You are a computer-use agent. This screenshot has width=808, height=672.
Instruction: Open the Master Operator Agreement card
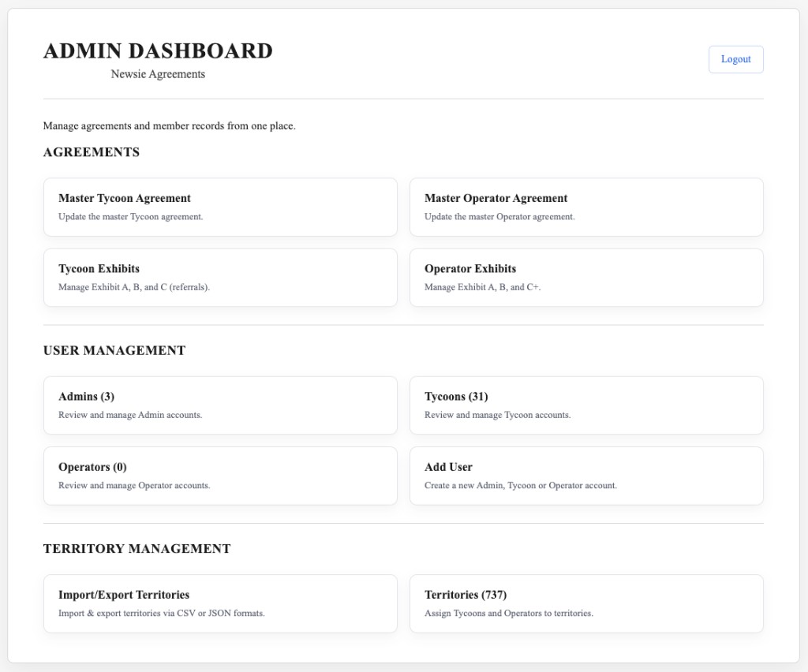pos(586,207)
